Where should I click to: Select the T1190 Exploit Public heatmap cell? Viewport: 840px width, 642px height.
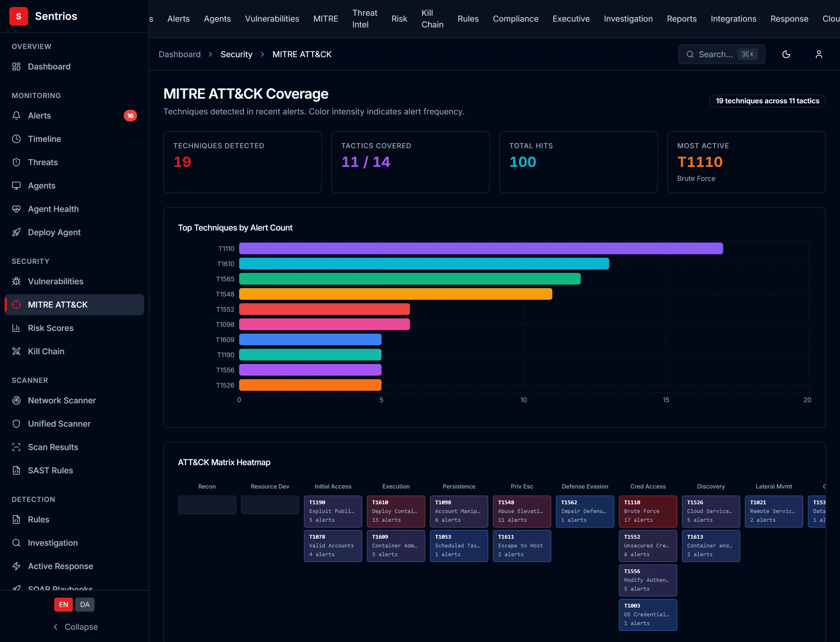pyautogui.click(x=333, y=511)
